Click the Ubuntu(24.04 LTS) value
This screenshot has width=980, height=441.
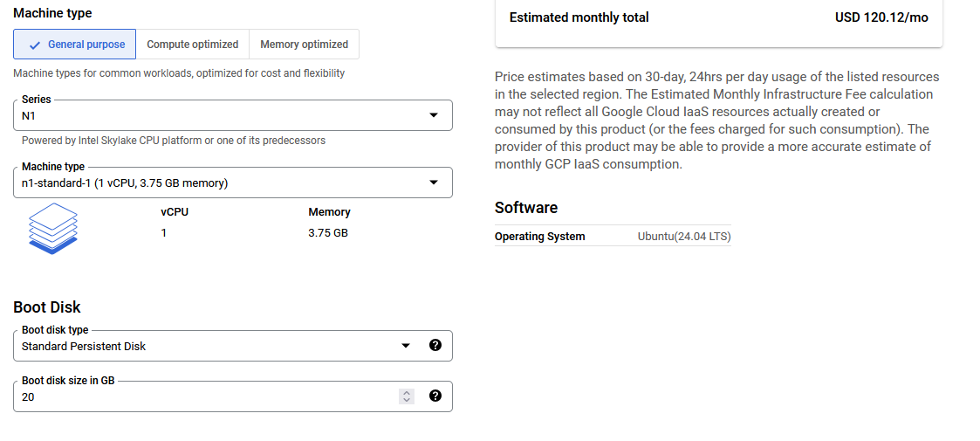(x=684, y=237)
